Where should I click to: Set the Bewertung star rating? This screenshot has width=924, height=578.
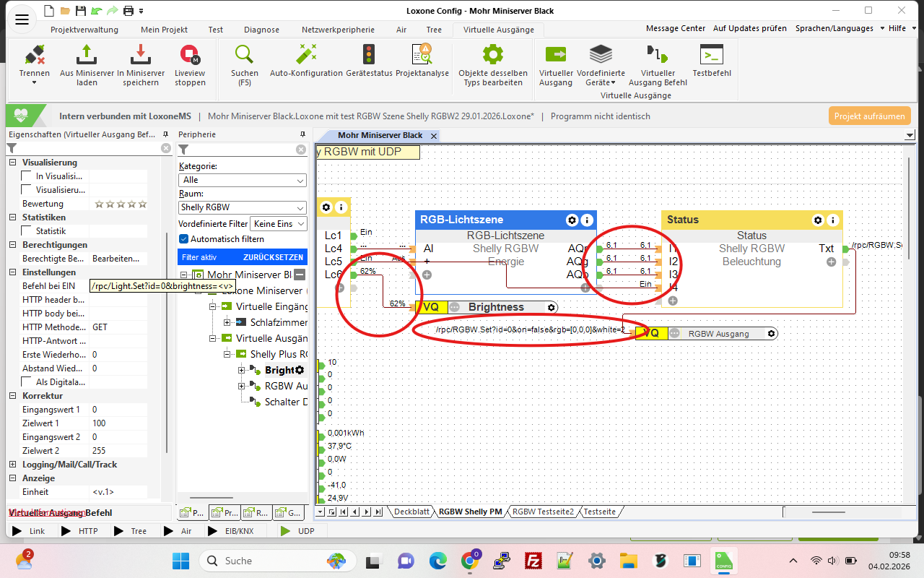(121, 204)
